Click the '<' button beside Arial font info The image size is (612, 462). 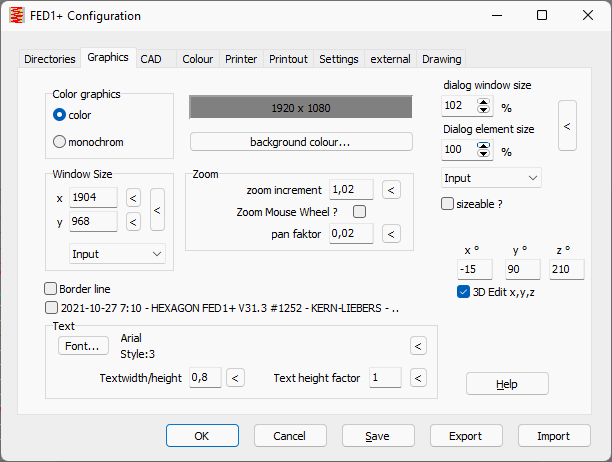click(x=418, y=346)
